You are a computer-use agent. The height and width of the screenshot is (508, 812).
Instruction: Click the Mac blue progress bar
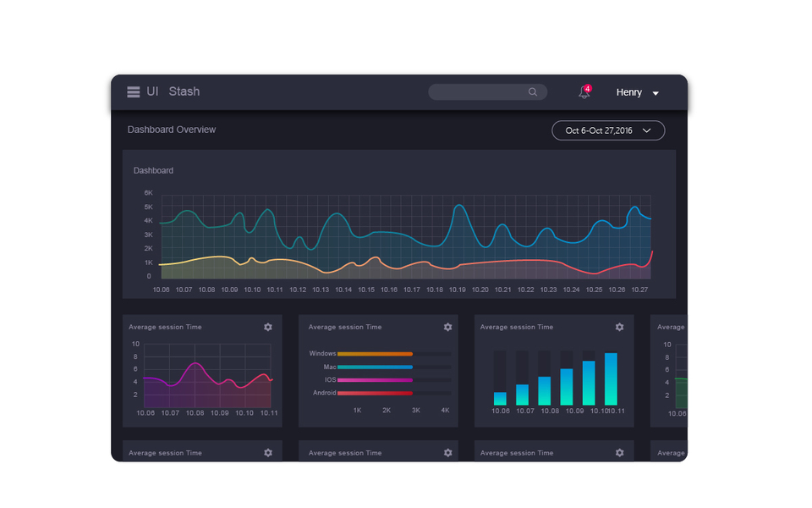click(375, 367)
